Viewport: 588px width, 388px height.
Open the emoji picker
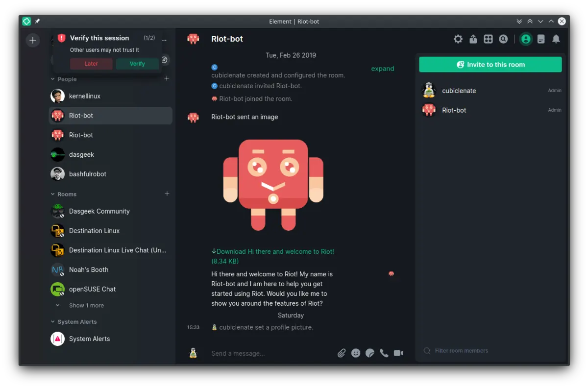coord(356,353)
